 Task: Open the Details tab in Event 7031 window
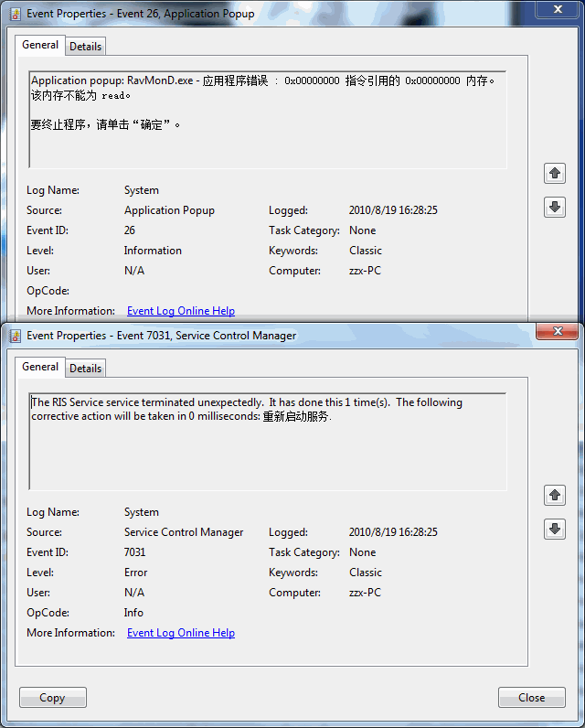click(x=85, y=369)
